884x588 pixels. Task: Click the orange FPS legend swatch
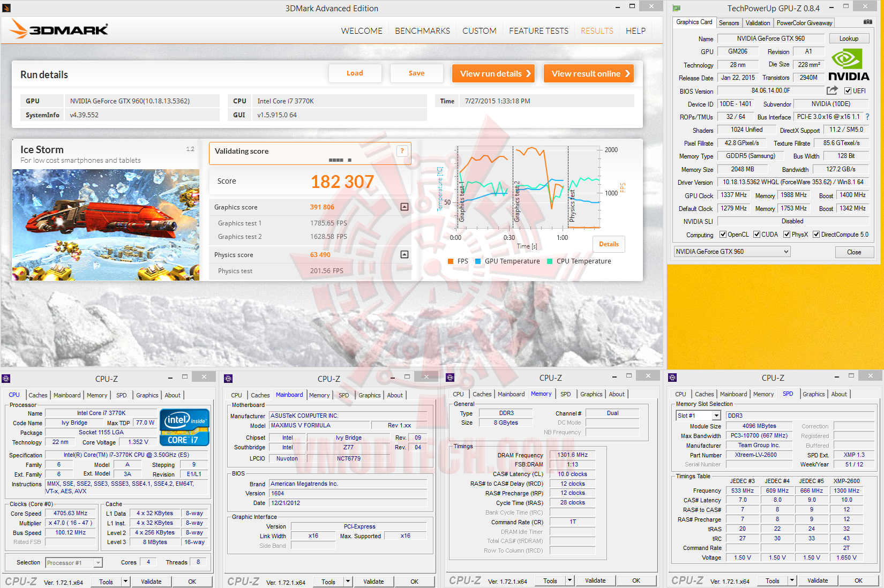pos(451,261)
